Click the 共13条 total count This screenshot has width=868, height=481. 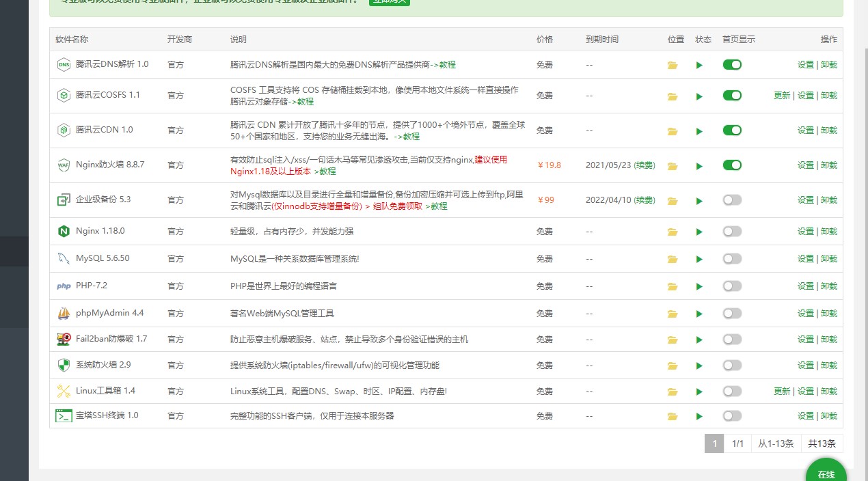[x=822, y=443]
